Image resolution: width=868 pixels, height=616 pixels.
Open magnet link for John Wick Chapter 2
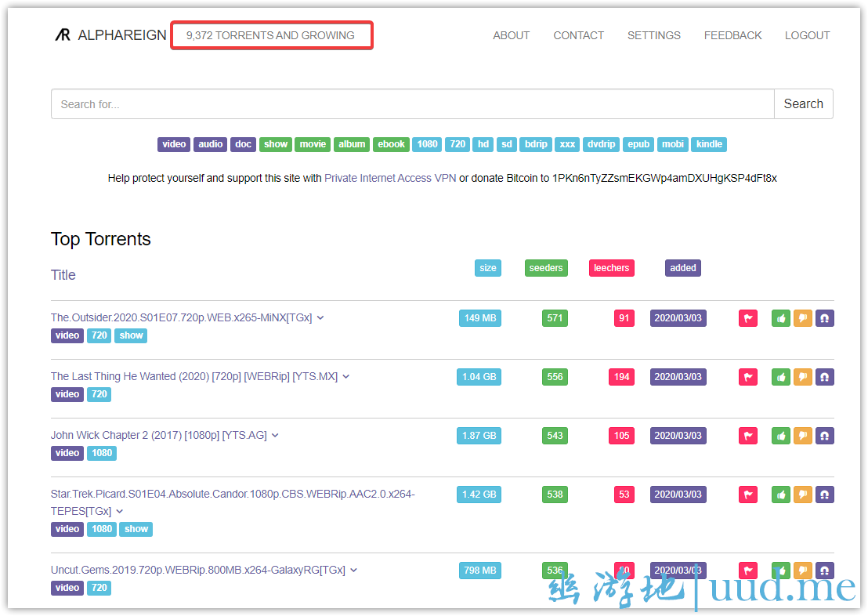coord(824,436)
